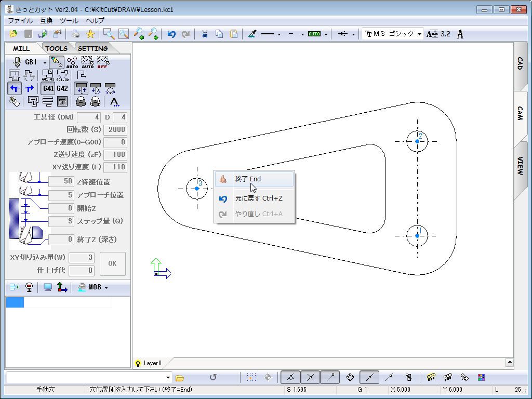Viewport: 532px width, 399px height.
Task: Click the Z待避位置 field showing 50
Action: click(61, 181)
